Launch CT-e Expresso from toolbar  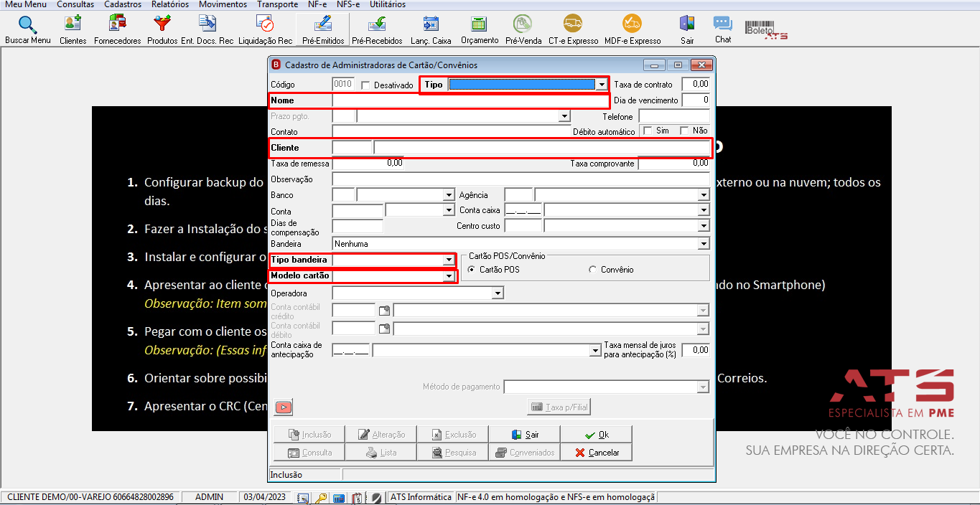pos(573,29)
